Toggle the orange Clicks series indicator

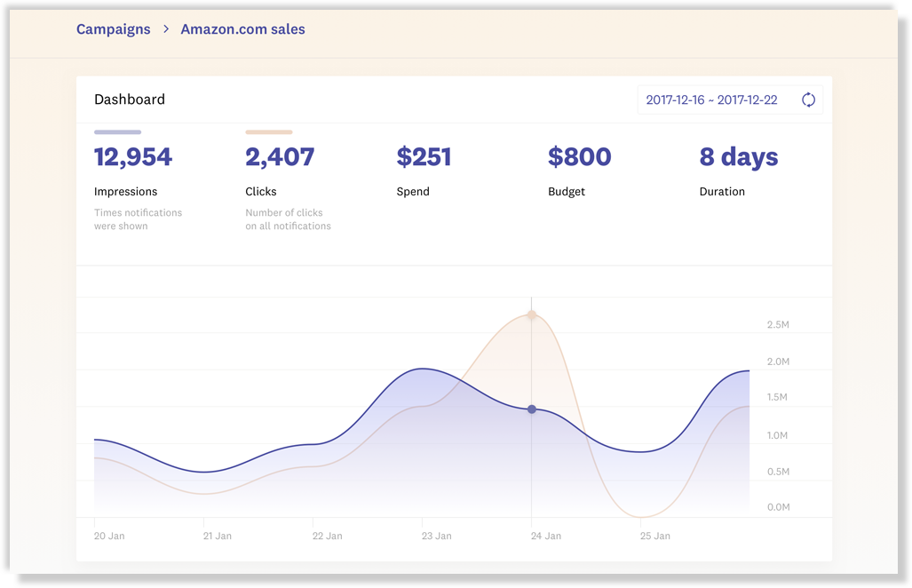[x=268, y=131]
